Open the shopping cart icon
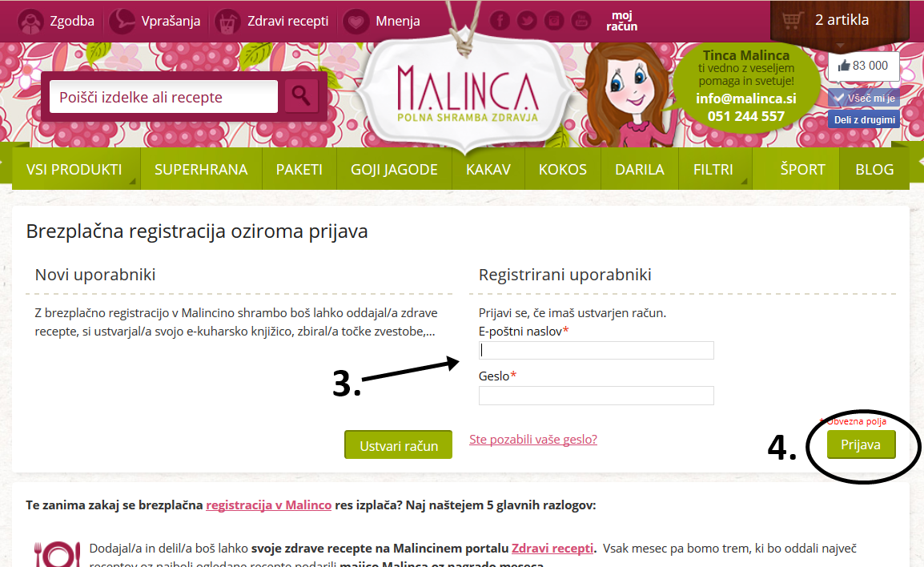Viewport: 924px width, 567px height. point(791,20)
